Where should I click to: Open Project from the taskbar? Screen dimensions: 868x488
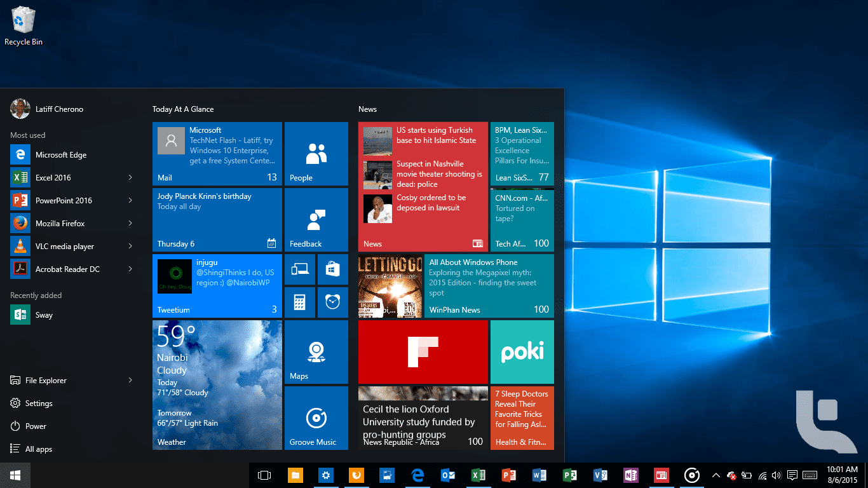tap(570, 475)
